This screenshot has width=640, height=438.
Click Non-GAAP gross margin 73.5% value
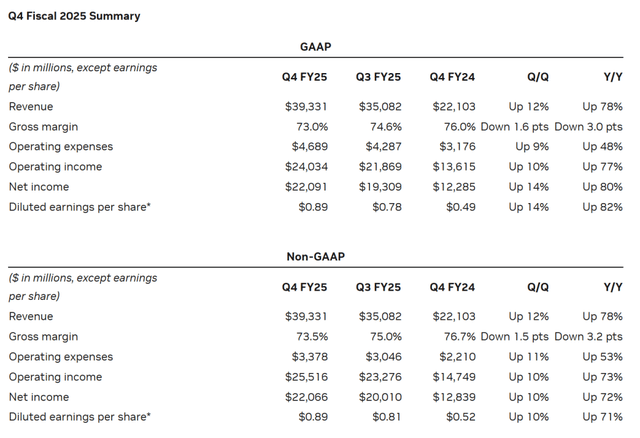point(312,336)
